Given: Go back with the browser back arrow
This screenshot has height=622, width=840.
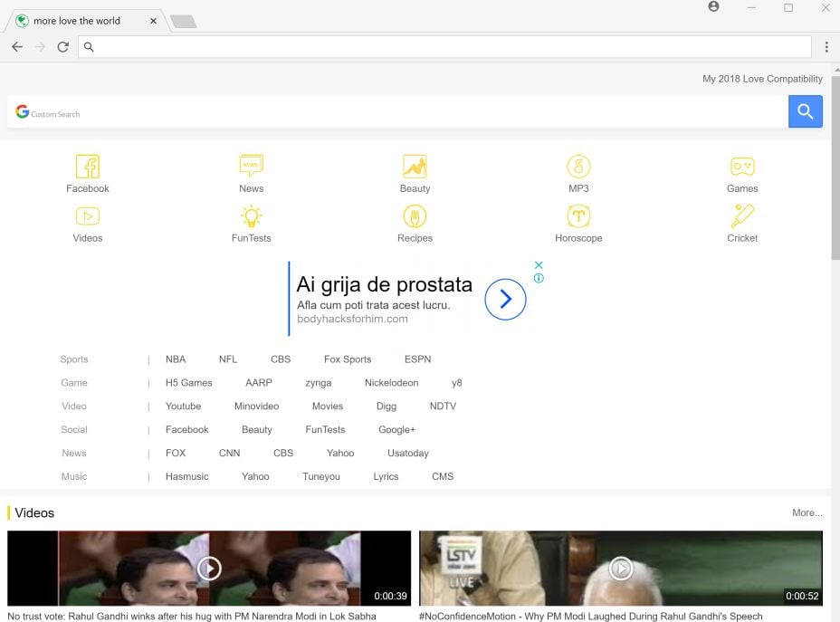Looking at the screenshot, I should click(17, 46).
